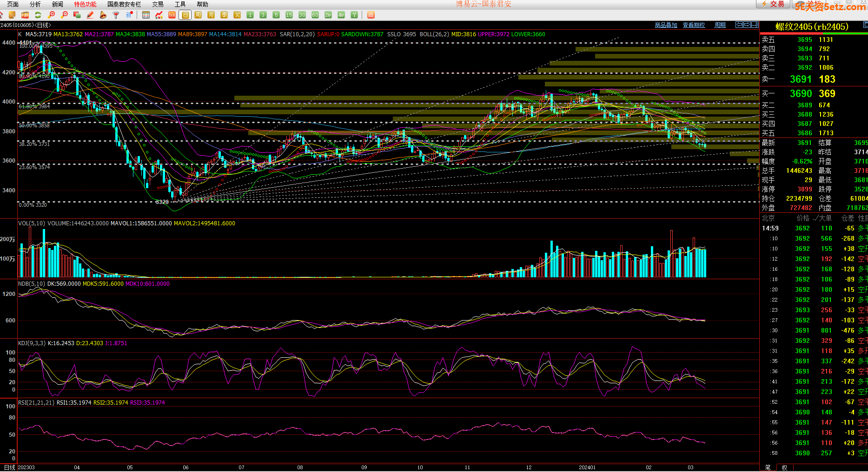Open the 特色功能 menu
Viewport: 868px width, 472px height.
[x=85, y=4]
